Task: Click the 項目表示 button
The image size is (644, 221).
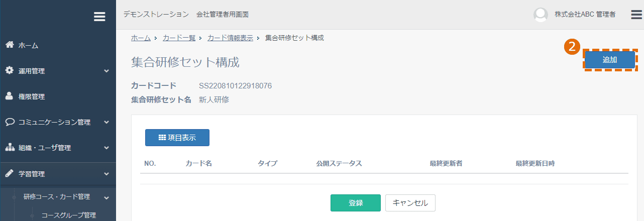Action: (x=177, y=138)
